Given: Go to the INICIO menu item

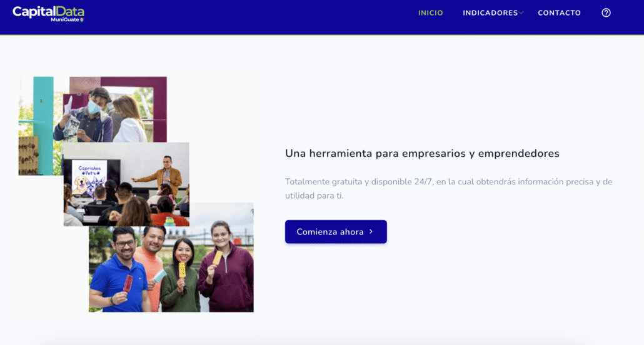Looking at the screenshot, I should coord(430,12).
